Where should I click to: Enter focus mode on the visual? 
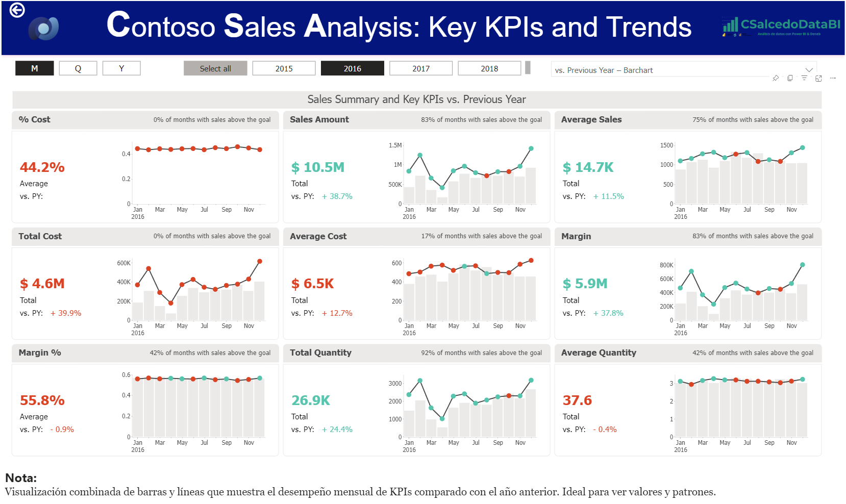818,78
